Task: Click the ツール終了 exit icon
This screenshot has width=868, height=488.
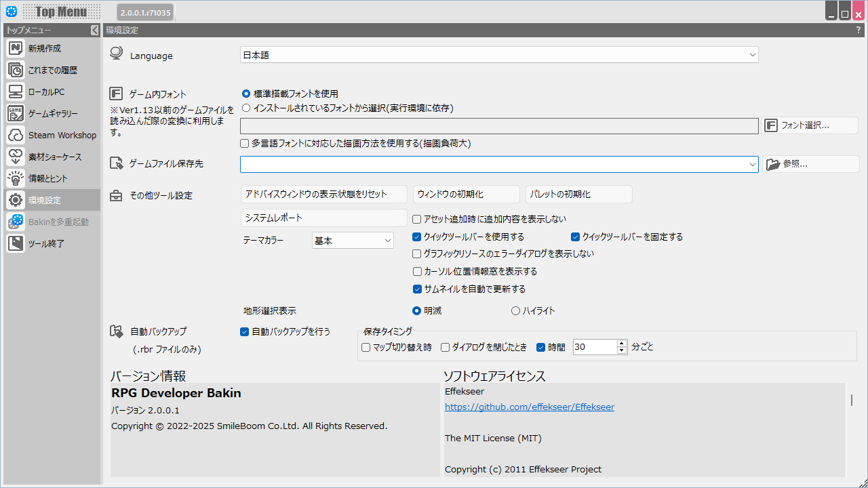Action: pyautogui.click(x=16, y=243)
